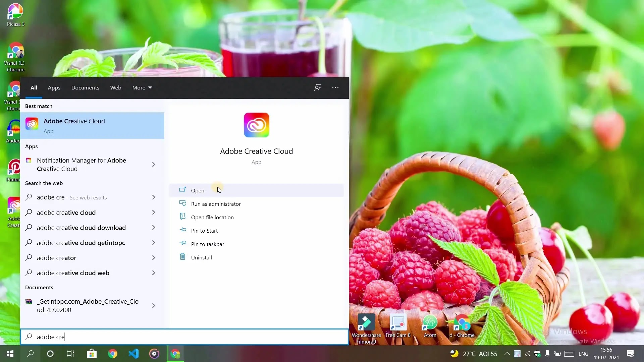Screen dimensions: 644x362
Task: Click the search input field with adobe cre
Action: (184, 337)
